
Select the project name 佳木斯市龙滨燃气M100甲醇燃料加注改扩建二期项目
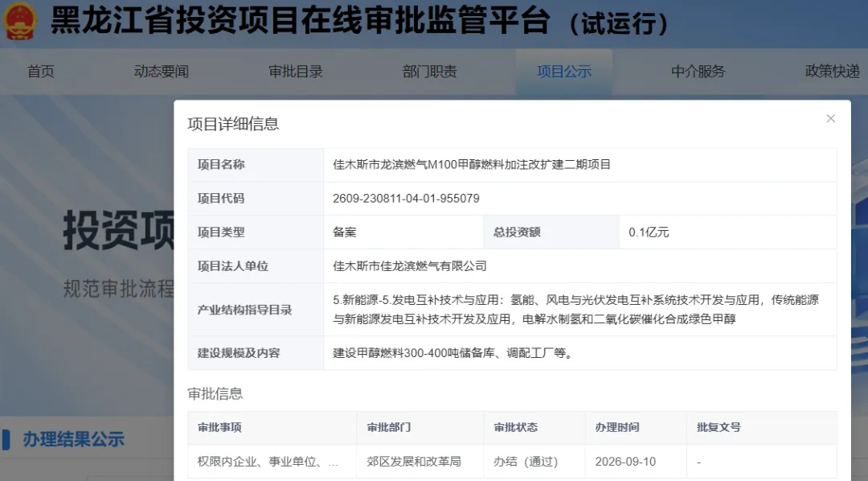tap(472, 165)
